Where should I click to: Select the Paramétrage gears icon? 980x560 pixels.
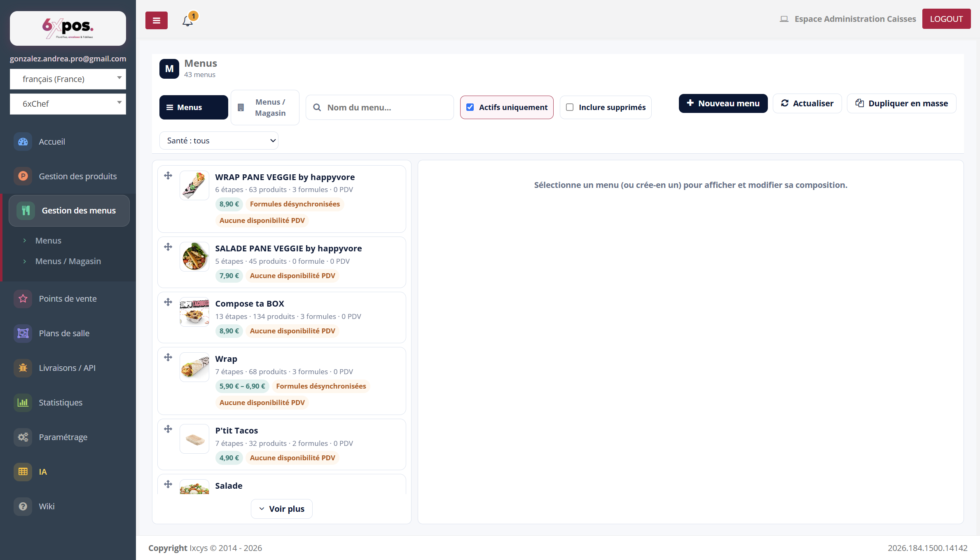pyautogui.click(x=23, y=437)
